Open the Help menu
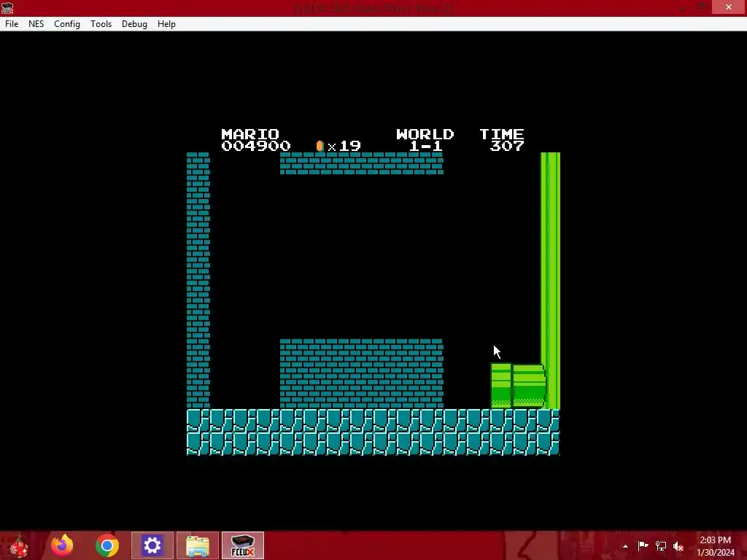Viewport: 747px width, 560px height. pos(166,24)
